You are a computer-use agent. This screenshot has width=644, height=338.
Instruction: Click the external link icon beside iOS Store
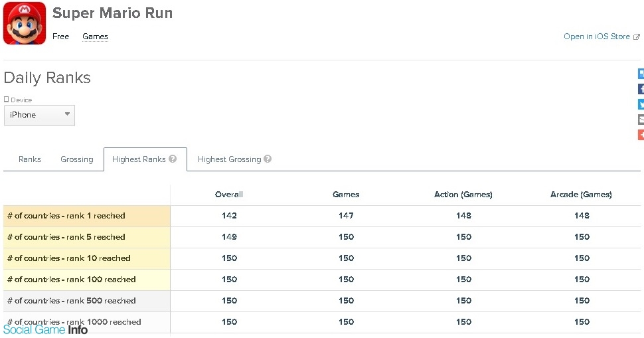(637, 37)
